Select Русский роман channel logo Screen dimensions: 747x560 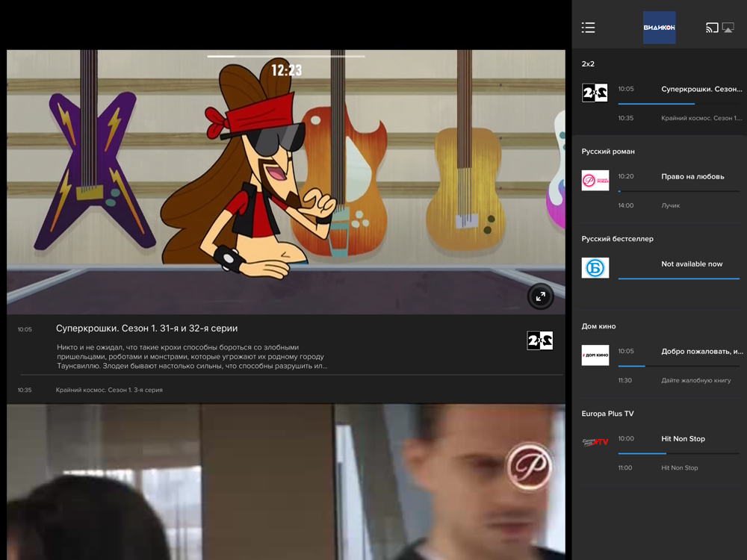[595, 181]
